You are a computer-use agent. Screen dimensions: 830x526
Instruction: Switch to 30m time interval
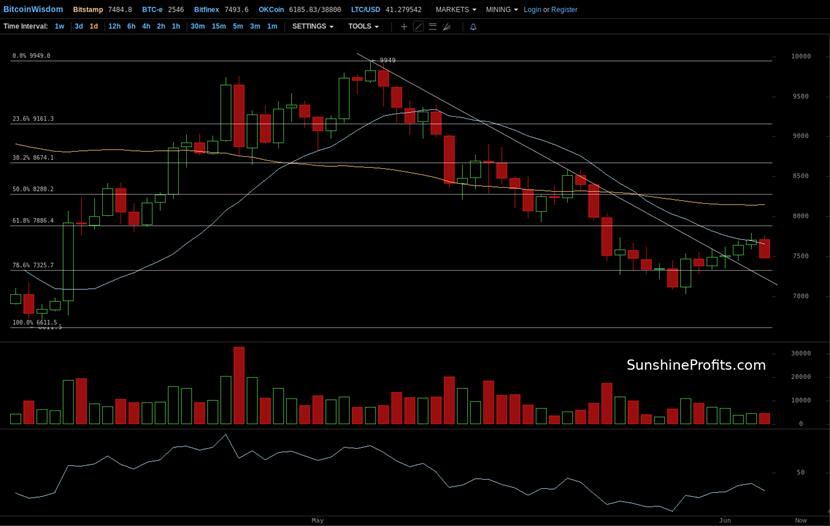click(x=197, y=26)
